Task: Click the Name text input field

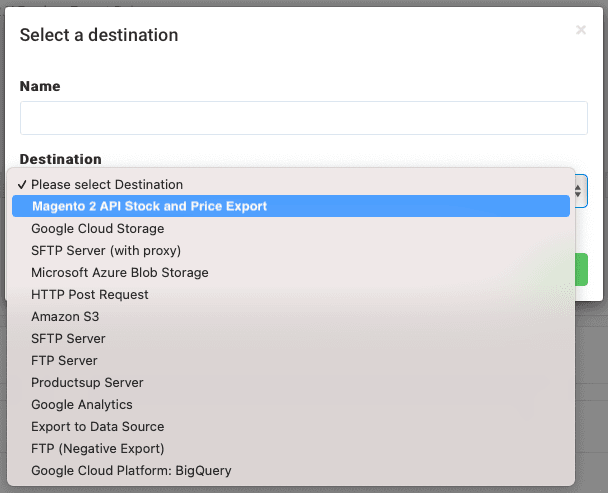Action: pos(303,119)
